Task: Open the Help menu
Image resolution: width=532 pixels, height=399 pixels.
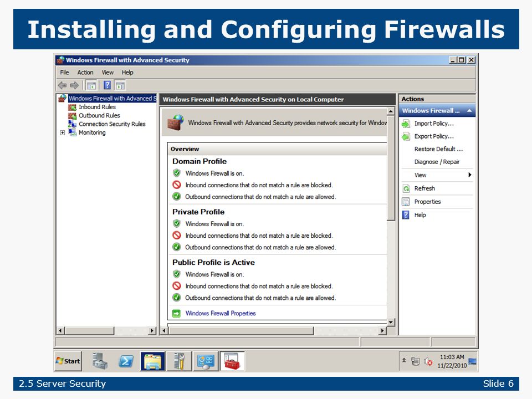Action: tap(127, 72)
